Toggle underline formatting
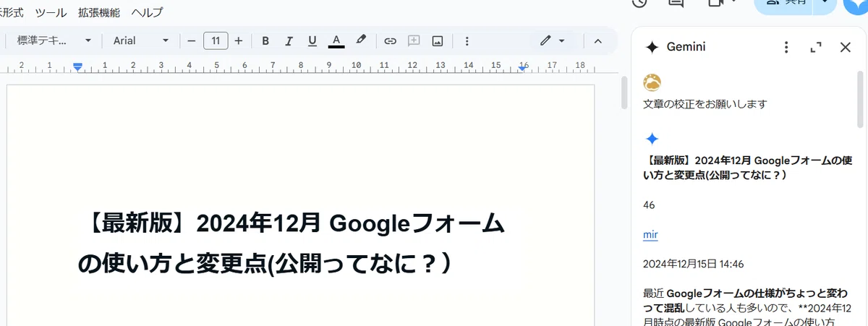The image size is (868, 326). (312, 40)
